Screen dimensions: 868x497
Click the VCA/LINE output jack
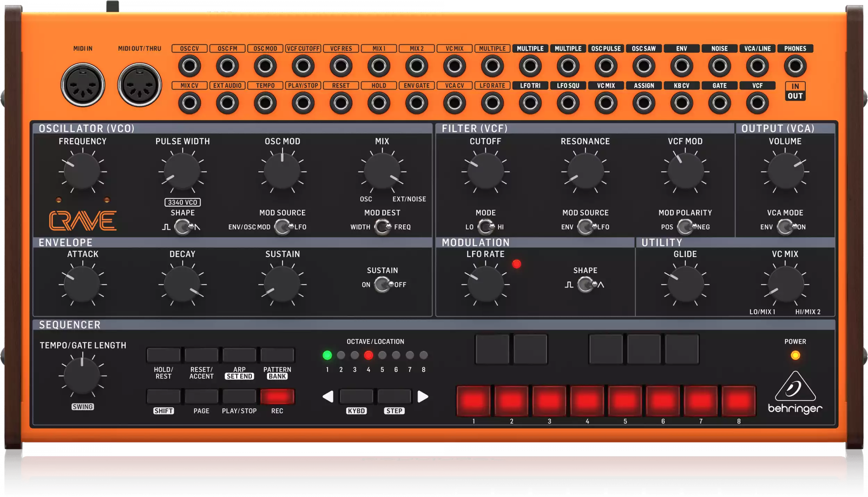757,66
